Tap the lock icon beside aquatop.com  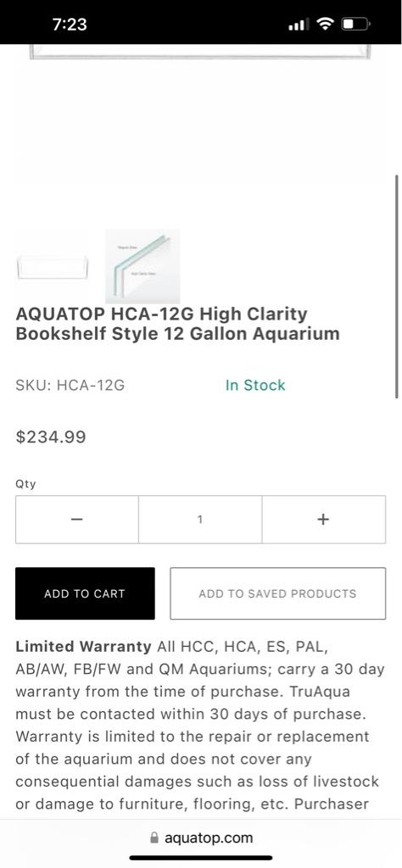click(154, 837)
